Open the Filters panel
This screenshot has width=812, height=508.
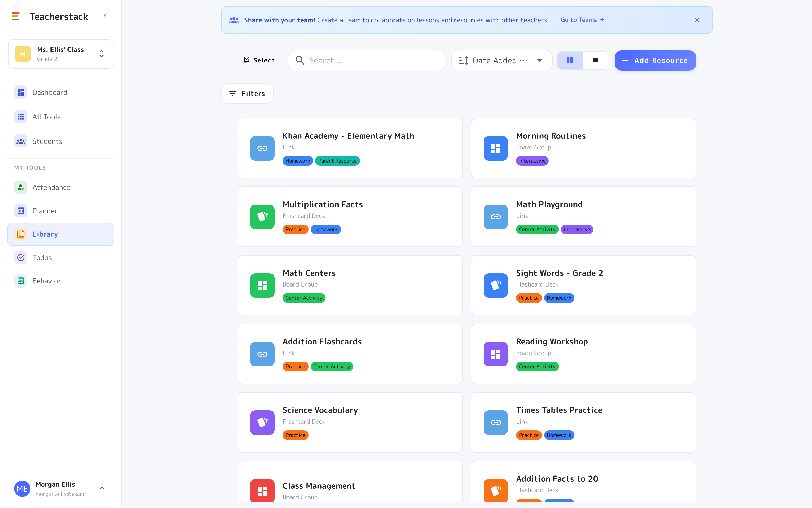247,93
